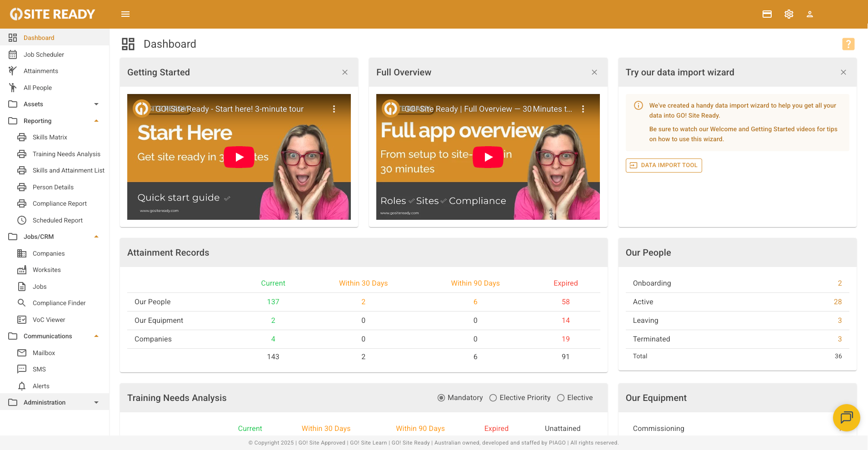Click the Leaving row label
This screenshot has height=450, width=868.
tap(645, 321)
